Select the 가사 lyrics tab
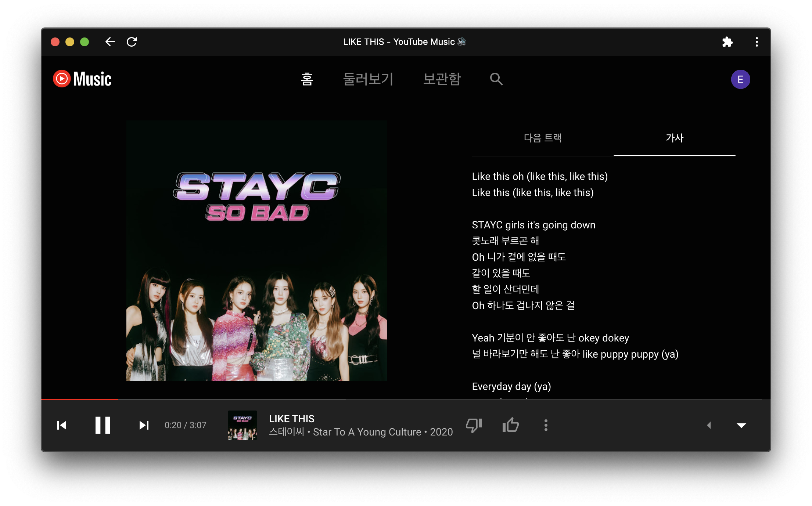 click(674, 138)
